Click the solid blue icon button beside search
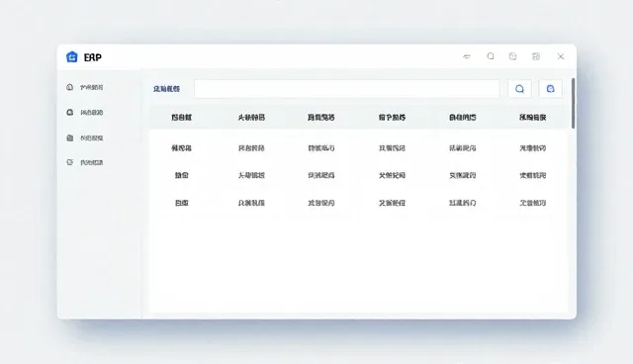This screenshot has width=633, height=364. (550, 89)
